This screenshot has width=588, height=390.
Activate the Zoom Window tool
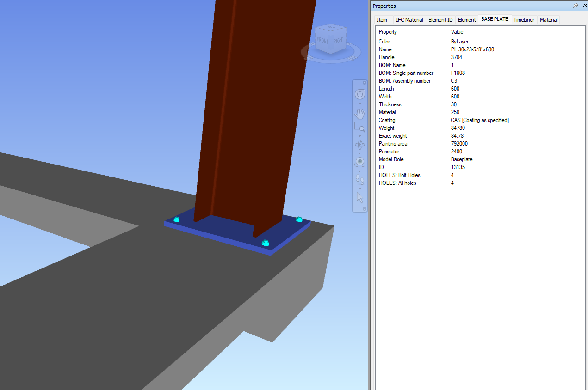point(359,127)
